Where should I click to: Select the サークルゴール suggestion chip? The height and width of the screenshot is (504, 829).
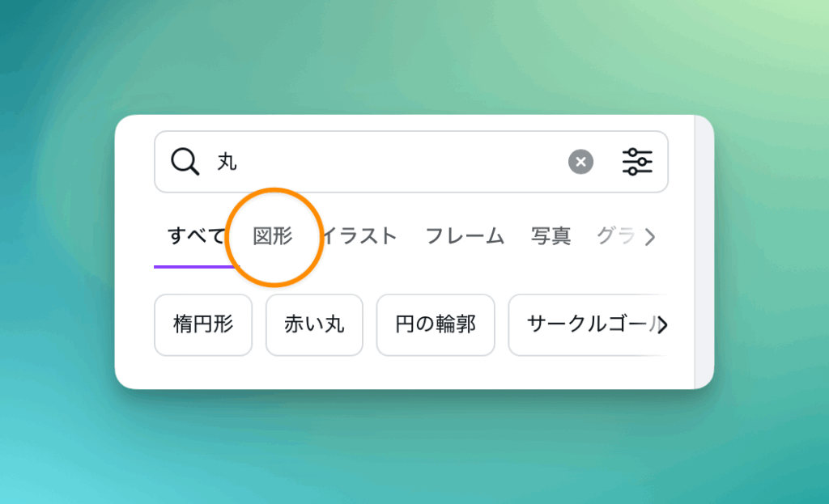point(587,325)
